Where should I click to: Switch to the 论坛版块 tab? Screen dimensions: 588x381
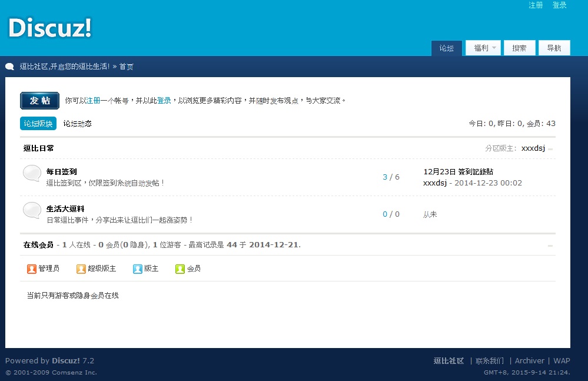[x=38, y=124]
